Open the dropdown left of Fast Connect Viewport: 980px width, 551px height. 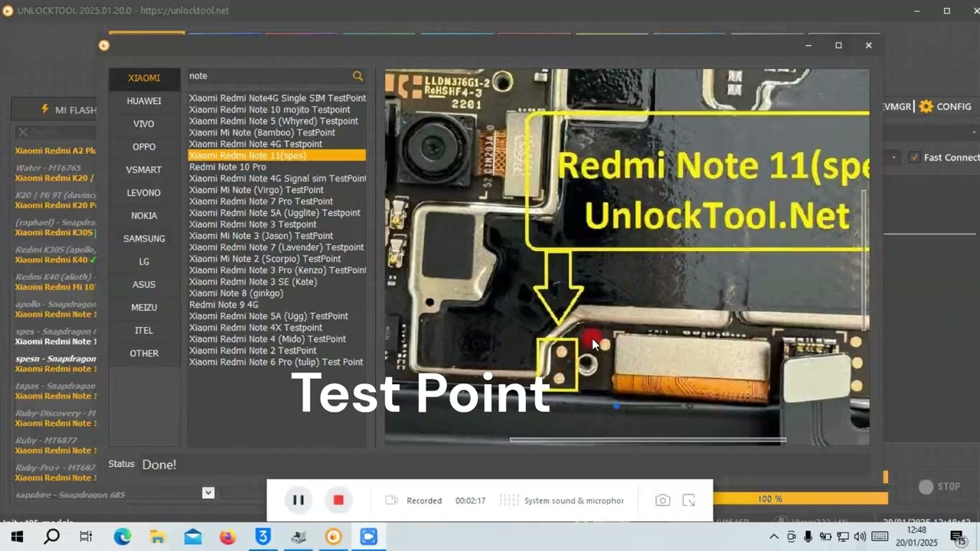[x=893, y=158]
